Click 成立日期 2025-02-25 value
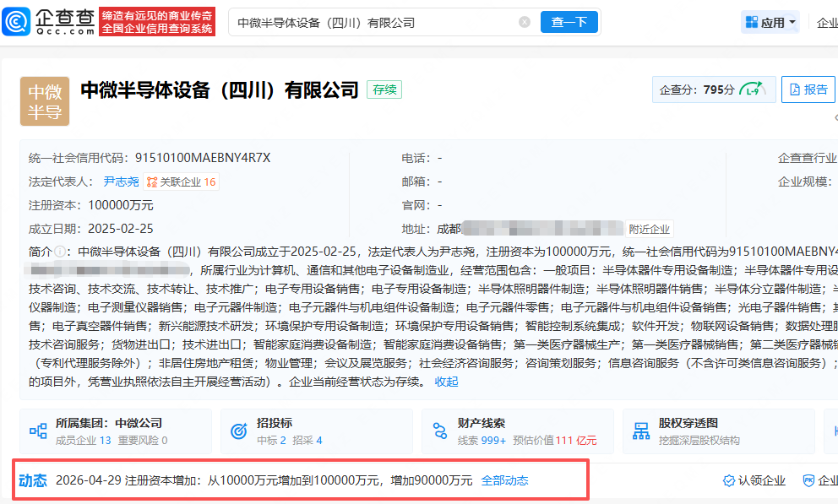The width and height of the screenshot is (838, 504). [x=120, y=229]
